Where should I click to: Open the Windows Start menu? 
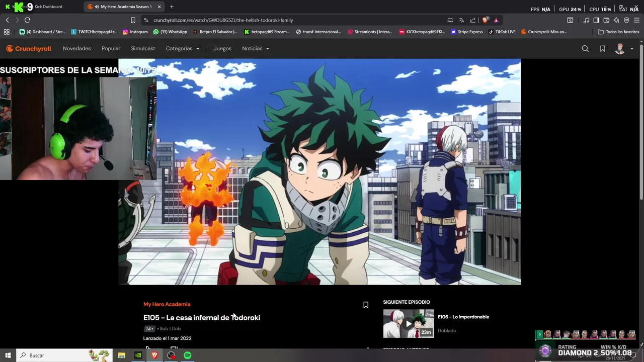8,355
